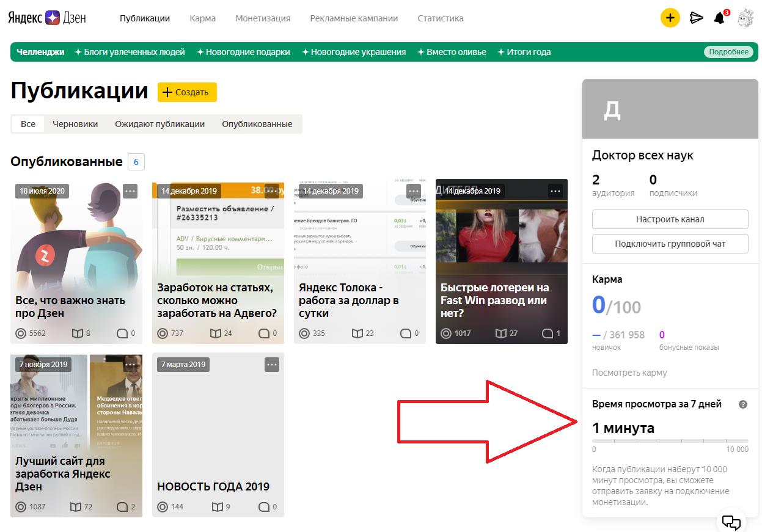Open three-dot menu on 'Лучший сайт для заработка' card
762x532 pixels.
[130, 365]
